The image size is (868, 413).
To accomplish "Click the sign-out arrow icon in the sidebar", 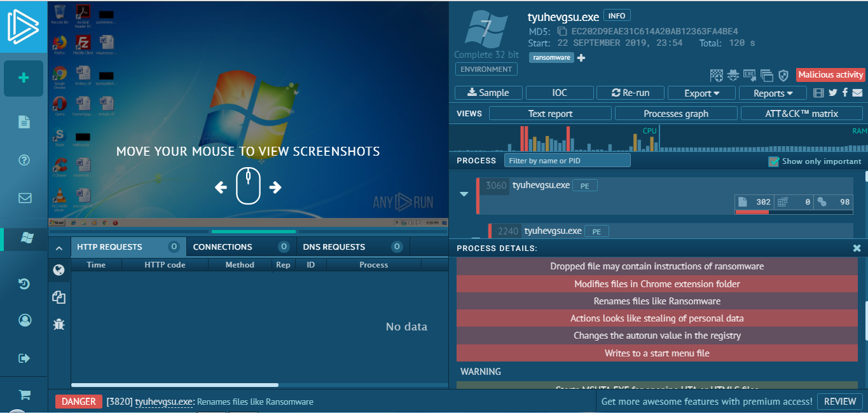I will [25, 358].
